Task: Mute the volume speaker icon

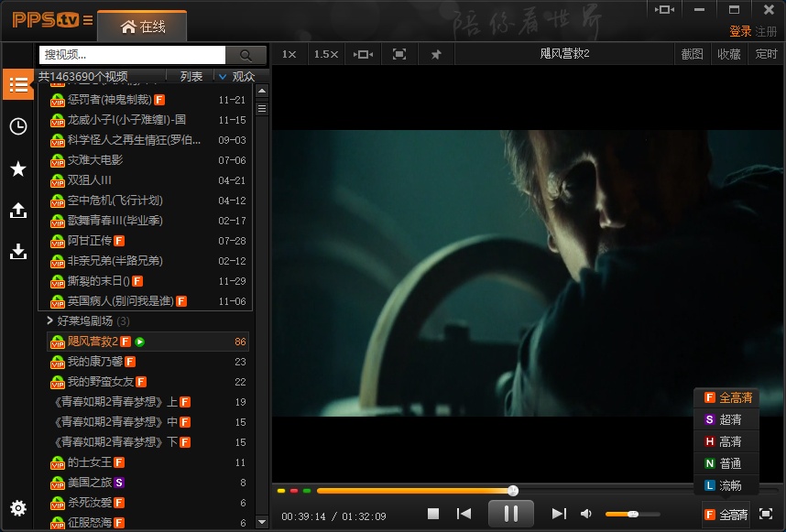Action: coord(586,514)
